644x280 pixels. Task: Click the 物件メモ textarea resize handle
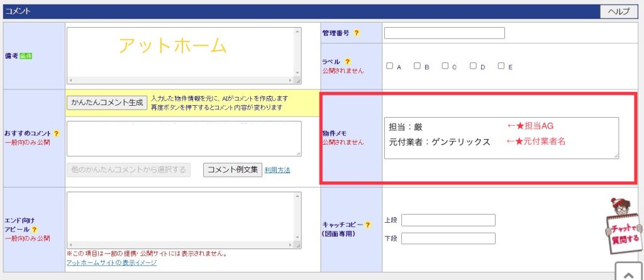tap(616, 155)
